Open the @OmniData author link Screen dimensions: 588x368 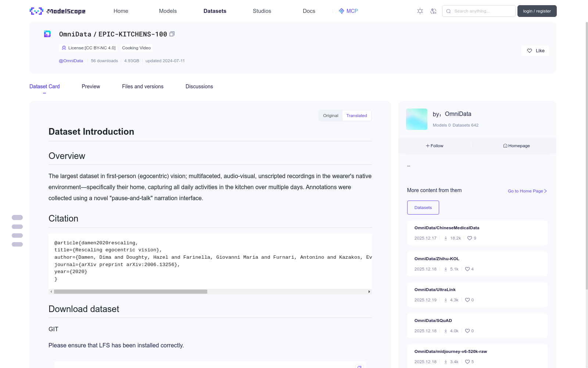(x=71, y=61)
